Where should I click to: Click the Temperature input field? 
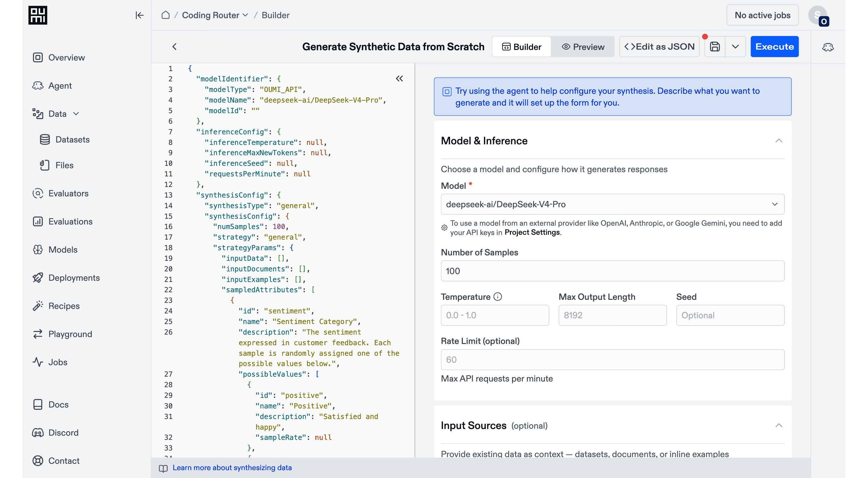click(x=495, y=315)
